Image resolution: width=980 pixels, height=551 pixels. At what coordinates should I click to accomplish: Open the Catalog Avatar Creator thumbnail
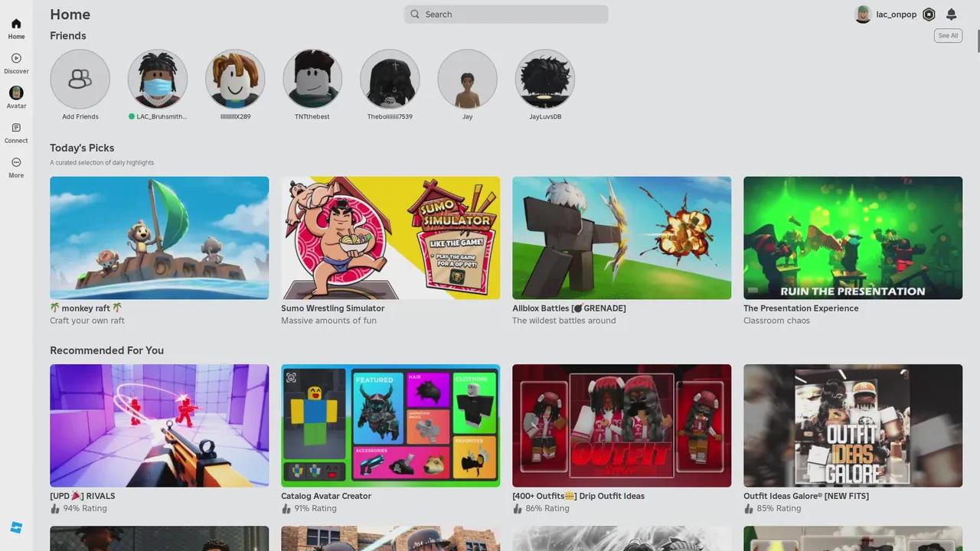(x=390, y=425)
